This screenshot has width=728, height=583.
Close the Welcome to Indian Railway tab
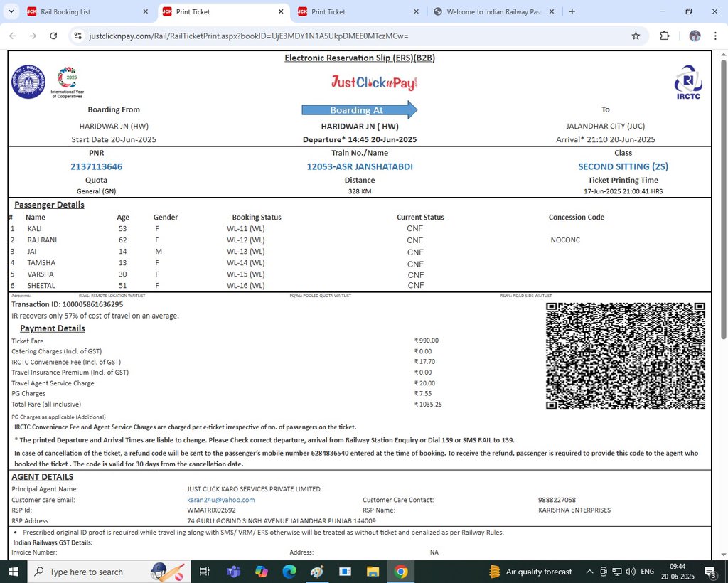[552, 11]
